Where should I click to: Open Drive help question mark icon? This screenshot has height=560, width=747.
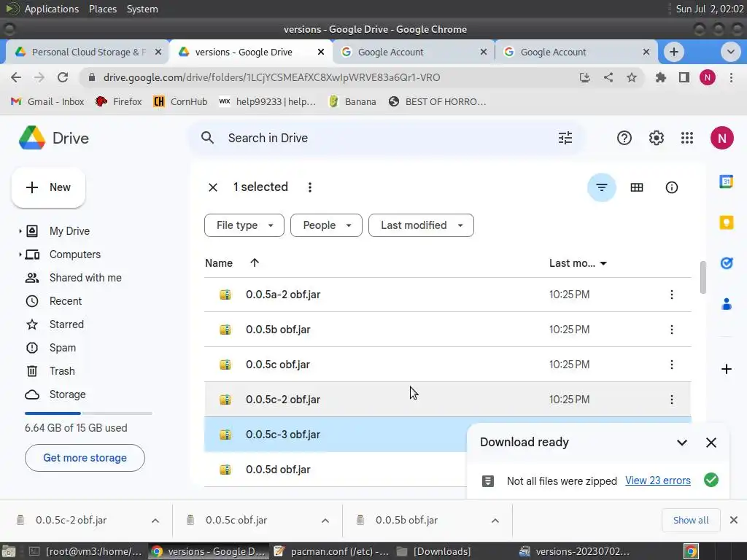click(x=624, y=138)
